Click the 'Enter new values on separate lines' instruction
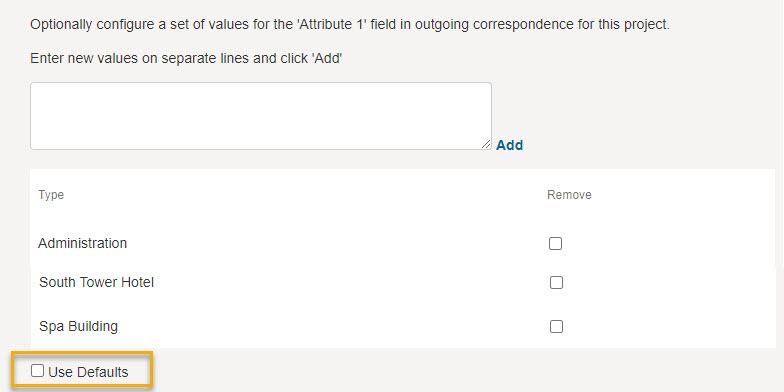The image size is (784, 392). [186, 58]
